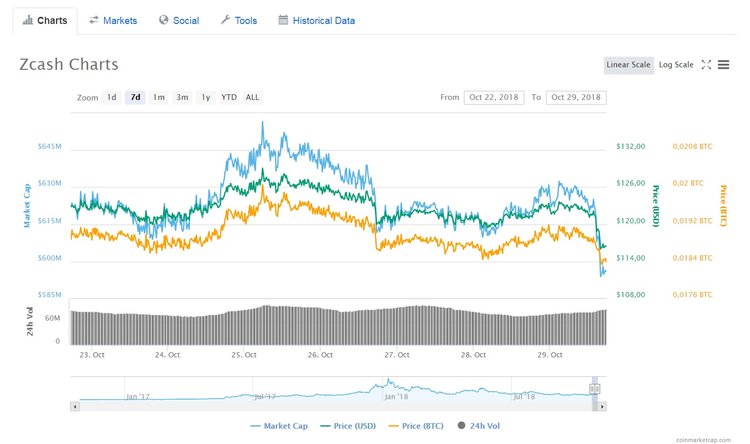This screenshot has height=444, width=750.
Task: Open the chart hamburger menu
Action: (723, 65)
